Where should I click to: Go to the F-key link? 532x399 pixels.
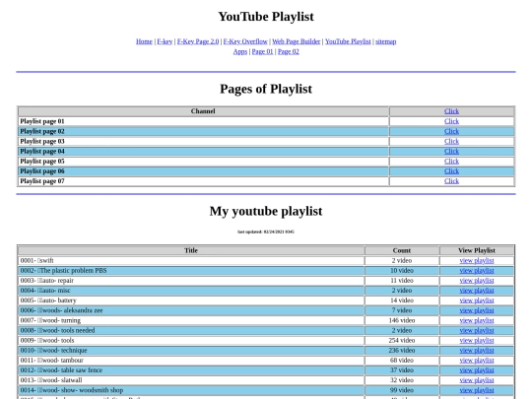pos(165,41)
